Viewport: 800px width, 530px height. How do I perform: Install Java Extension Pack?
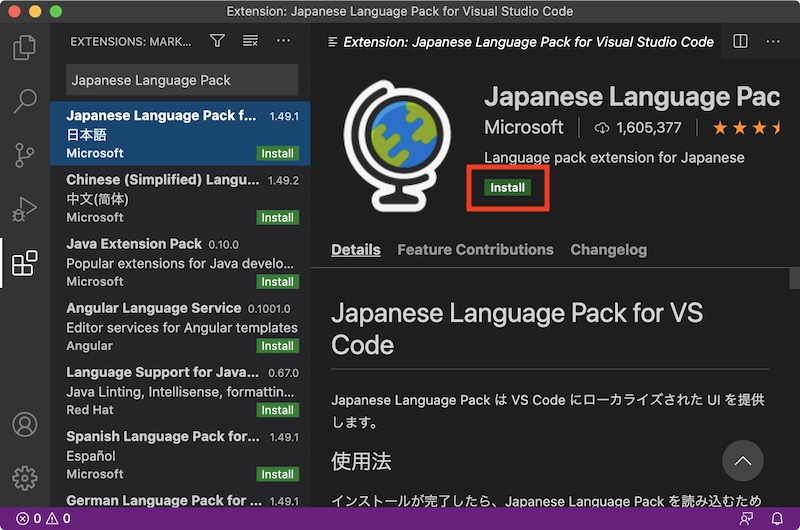pyautogui.click(x=278, y=282)
